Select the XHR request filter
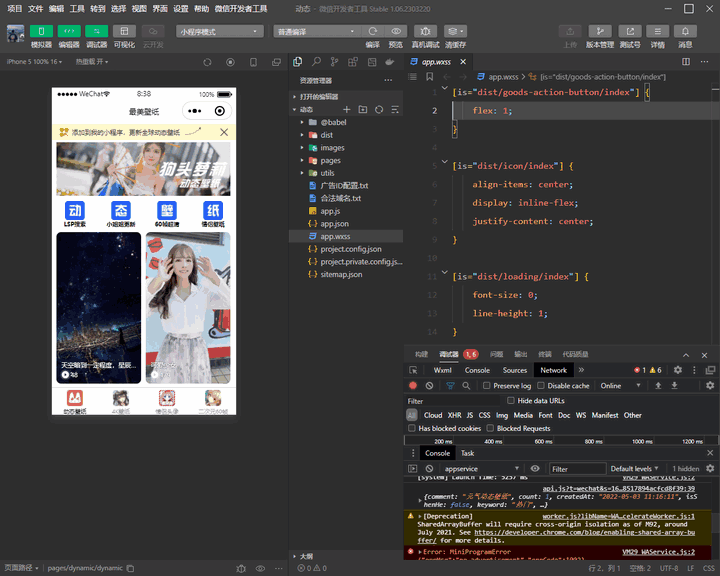 pos(455,415)
